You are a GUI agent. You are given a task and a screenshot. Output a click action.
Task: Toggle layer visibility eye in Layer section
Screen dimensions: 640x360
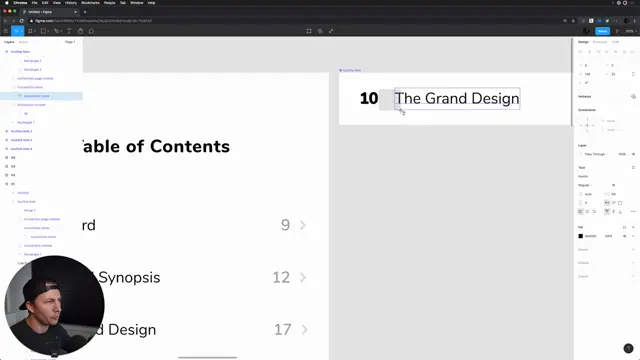633,154
